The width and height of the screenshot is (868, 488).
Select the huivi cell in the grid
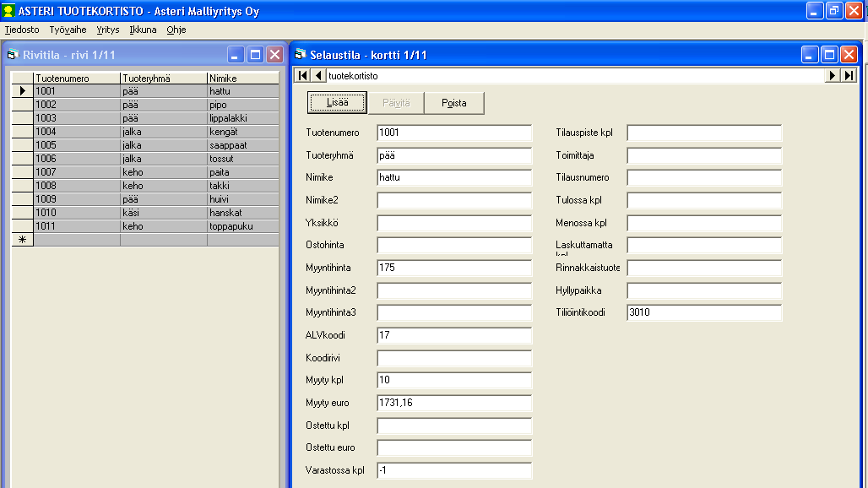(x=243, y=199)
